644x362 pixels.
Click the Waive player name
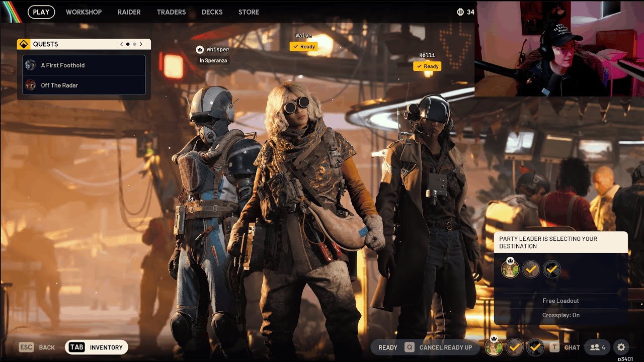303,36
